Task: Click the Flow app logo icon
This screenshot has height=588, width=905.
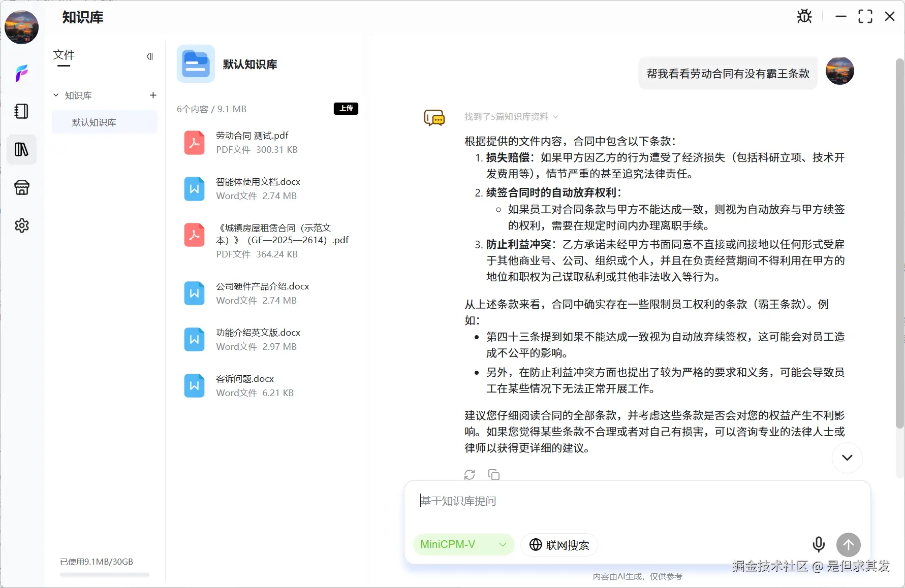Action: (x=21, y=74)
